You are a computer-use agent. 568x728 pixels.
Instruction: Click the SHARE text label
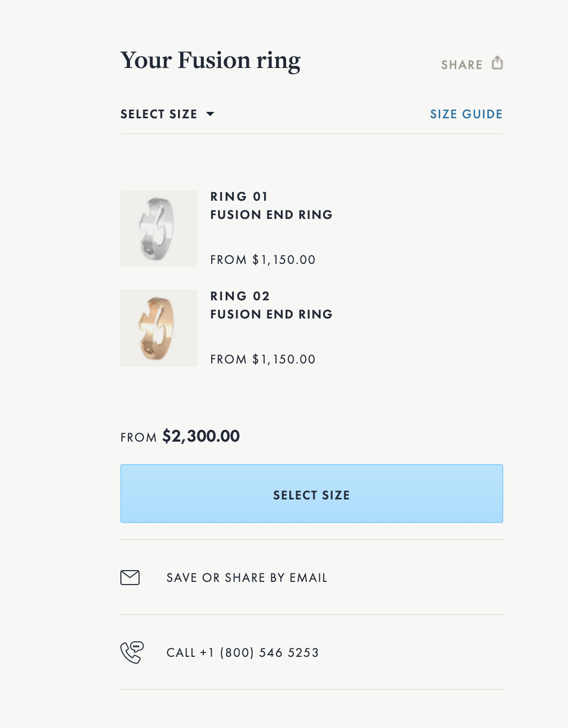point(462,65)
